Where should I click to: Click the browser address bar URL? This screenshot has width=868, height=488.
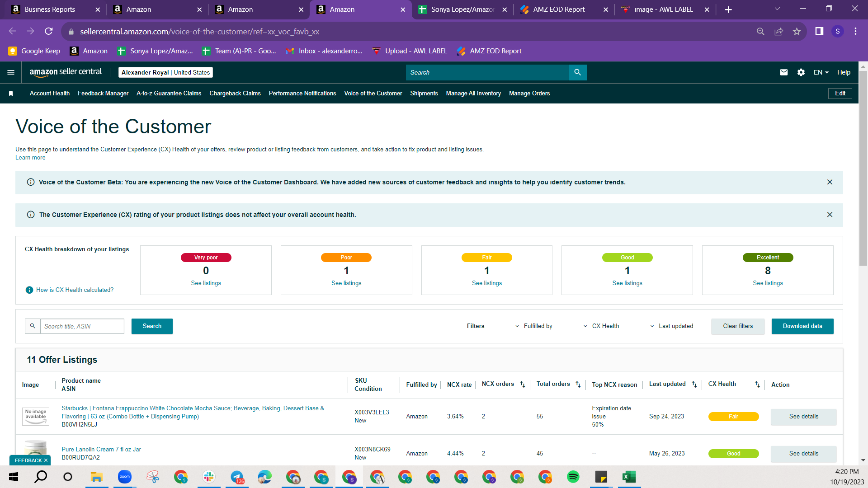click(x=199, y=32)
